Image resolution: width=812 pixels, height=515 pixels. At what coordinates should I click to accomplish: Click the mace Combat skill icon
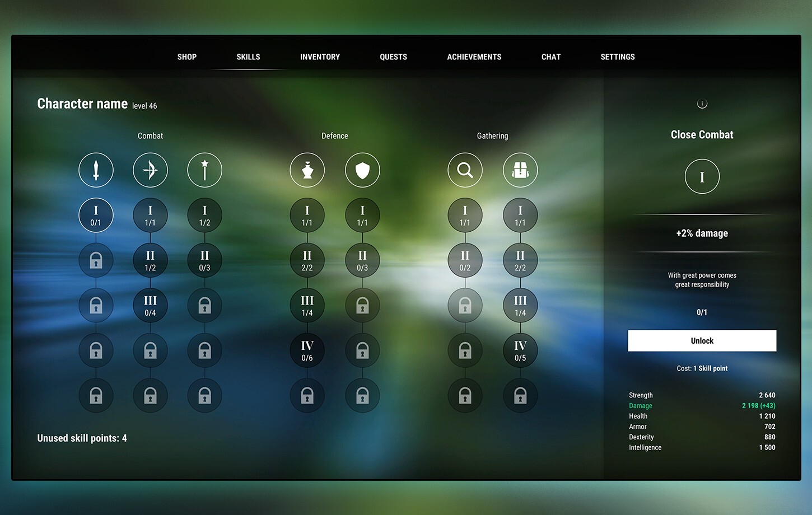tap(204, 170)
